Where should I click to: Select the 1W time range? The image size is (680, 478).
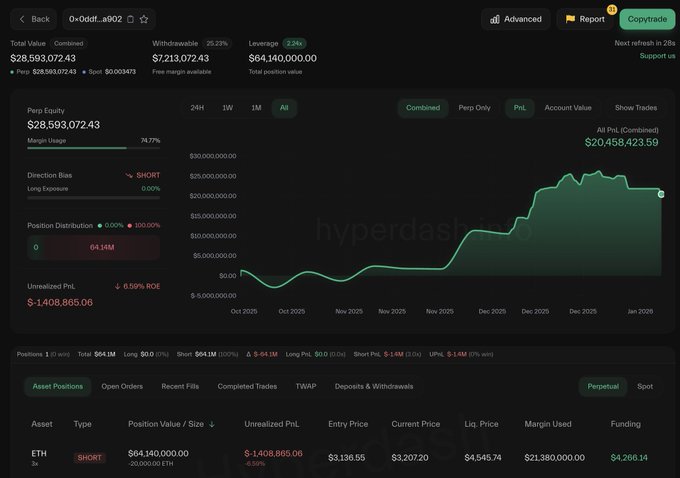coord(227,108)
